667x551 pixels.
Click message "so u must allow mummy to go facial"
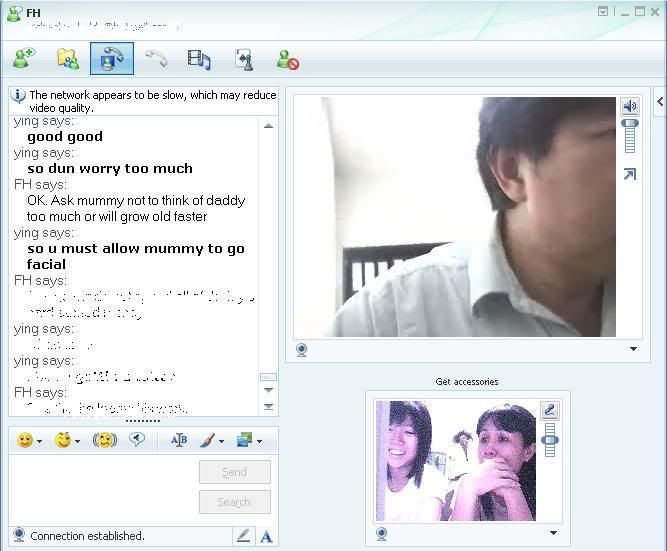coord(136,256)
